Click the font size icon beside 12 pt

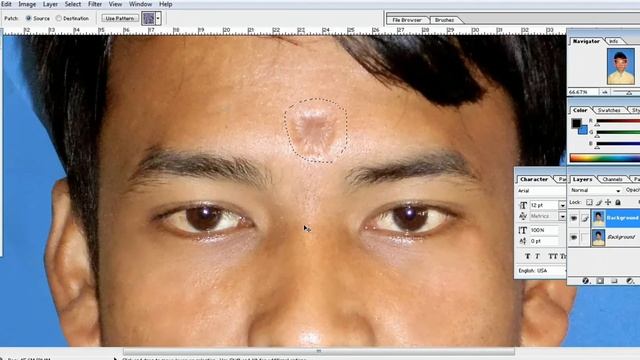(523, 205)
